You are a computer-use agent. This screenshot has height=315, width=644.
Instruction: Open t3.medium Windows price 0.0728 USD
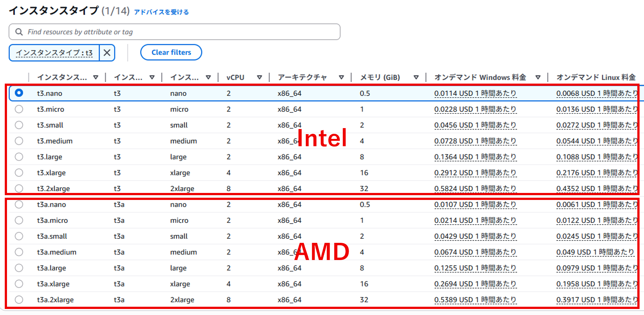475,141
